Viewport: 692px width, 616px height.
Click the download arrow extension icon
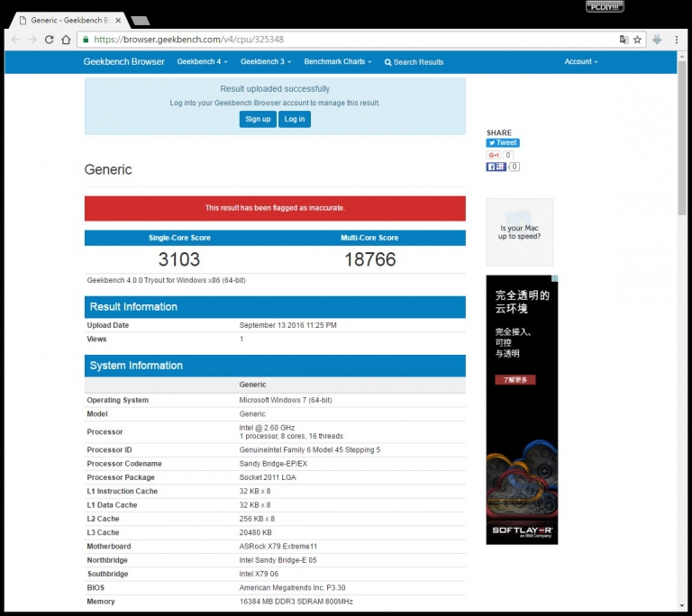point(657,40)
